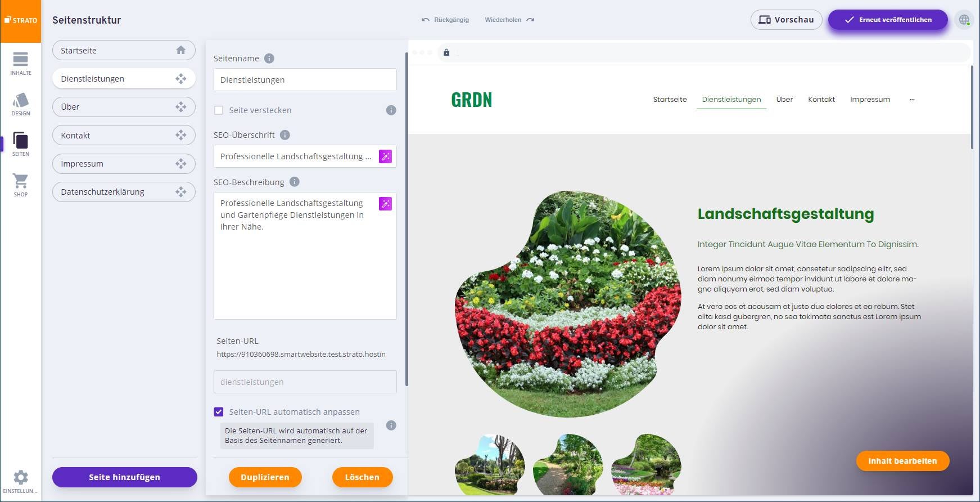Image resolution: width=980 pixels, height=502 pixels.
Task: Open Über in the preview navigation
Action: (784, 100)
